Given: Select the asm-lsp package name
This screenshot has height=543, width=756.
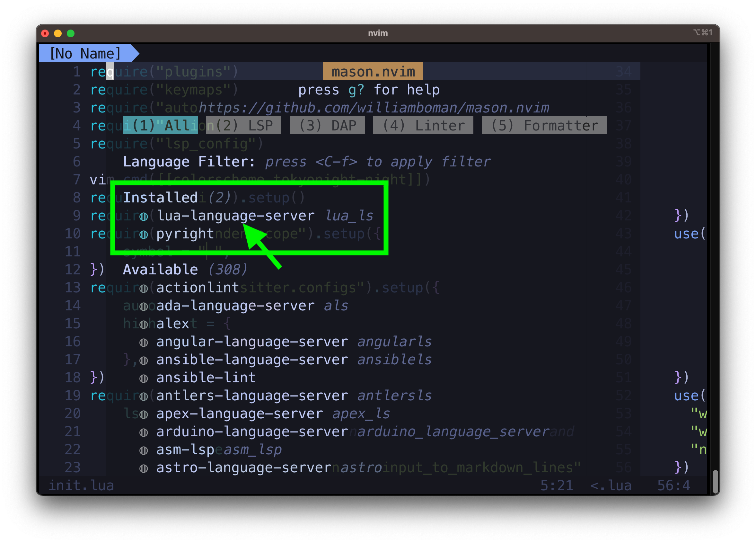Looking at the screenshot, I should (185, 450).
